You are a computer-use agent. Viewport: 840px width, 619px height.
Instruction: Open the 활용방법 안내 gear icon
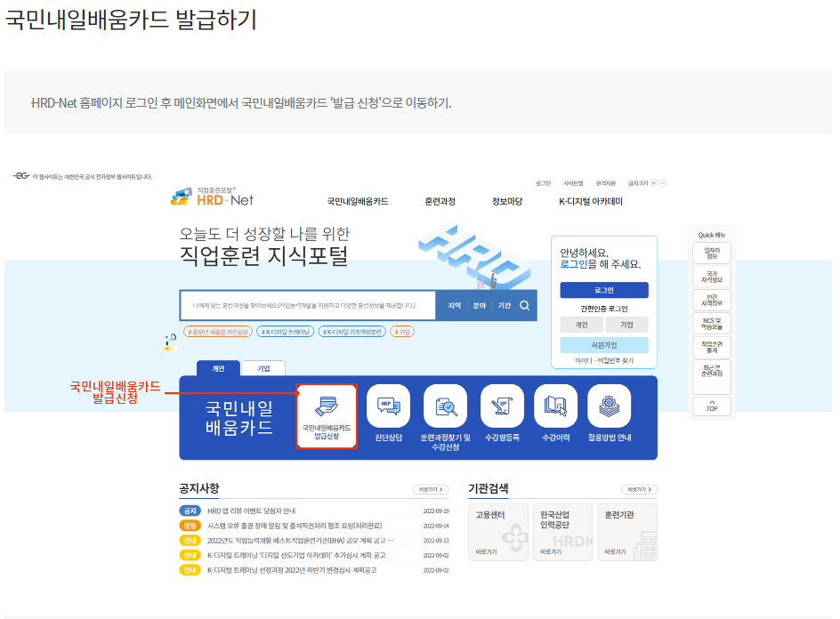[x=610, y=406]
